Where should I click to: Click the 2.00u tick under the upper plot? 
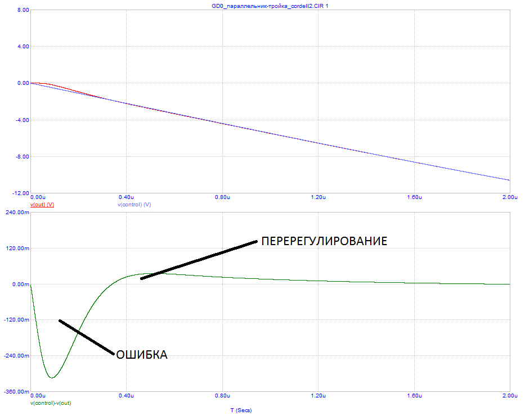tap(510, 197)
